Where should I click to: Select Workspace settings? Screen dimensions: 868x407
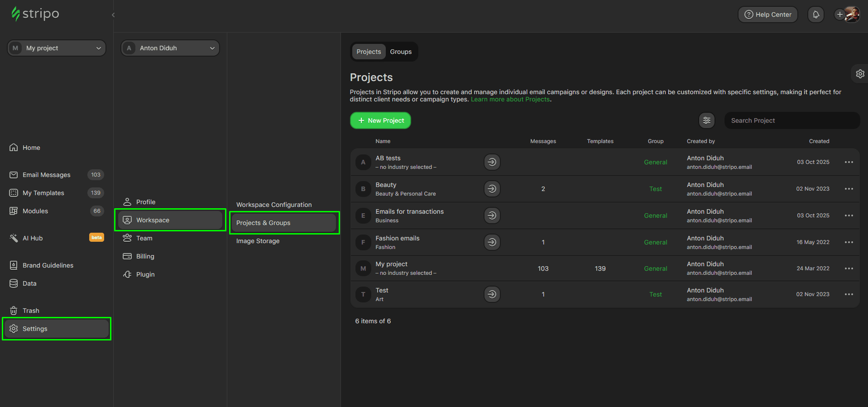(x=170, y=220)
